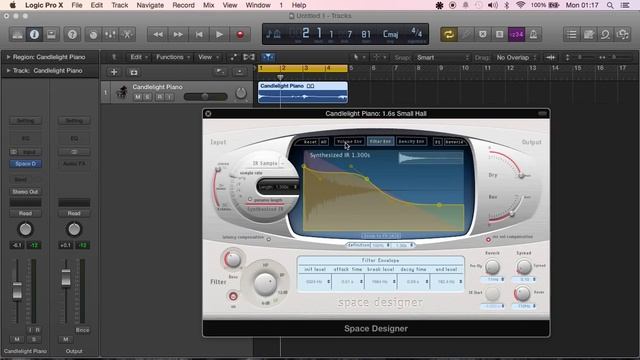Open the Drag No Overlap dropdown
Screen dimensions: 640x360
click(x=516, y=58)
